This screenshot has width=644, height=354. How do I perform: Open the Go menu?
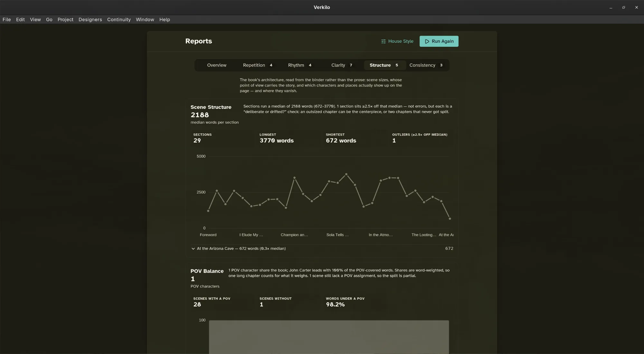49,20
